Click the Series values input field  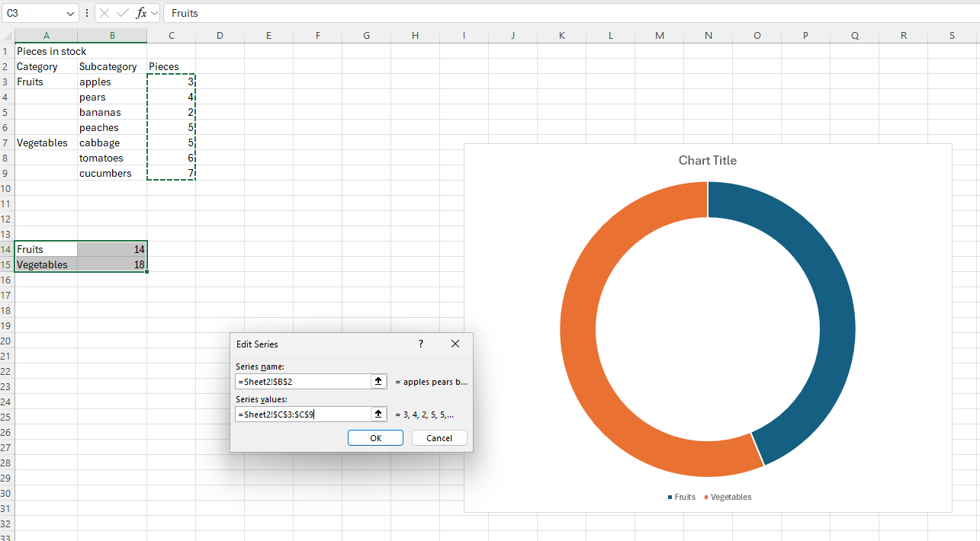point(303,414)
